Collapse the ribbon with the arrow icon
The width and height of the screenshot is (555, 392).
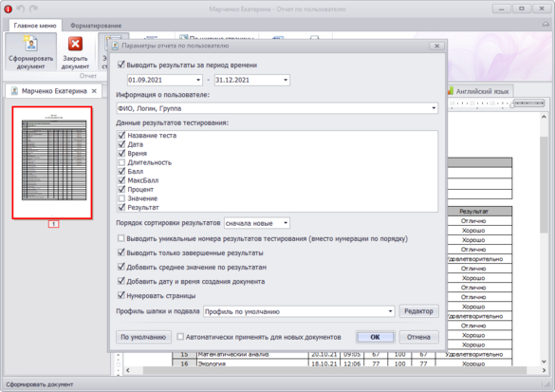pyautogui.click(x=546, y=24)
